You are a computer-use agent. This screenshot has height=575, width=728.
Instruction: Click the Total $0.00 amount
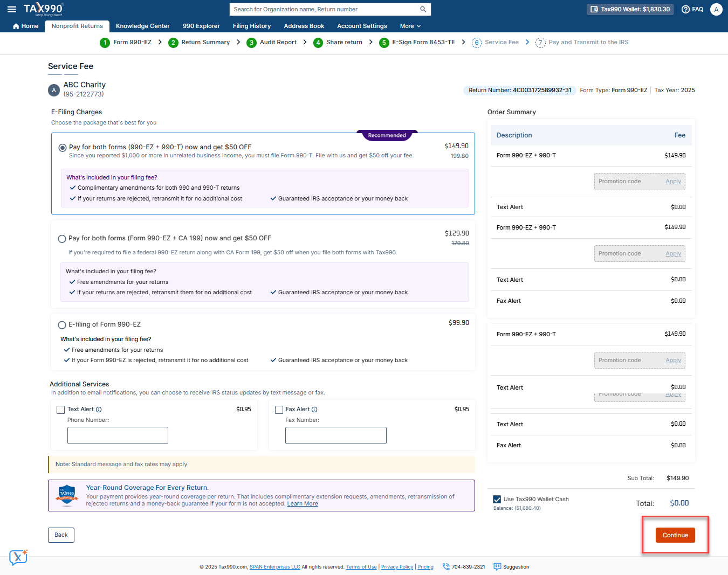click(679, 503)
